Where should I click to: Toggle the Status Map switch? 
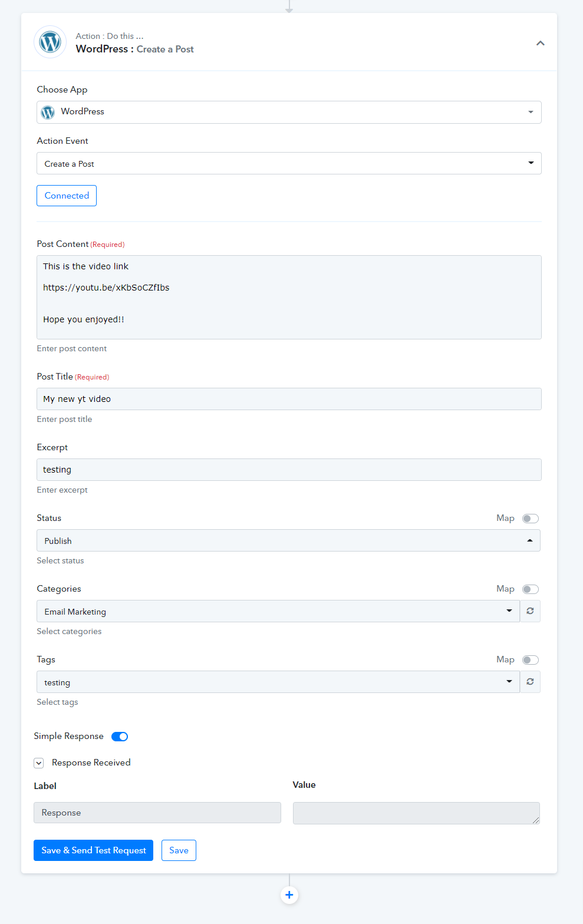coord(531,519)
